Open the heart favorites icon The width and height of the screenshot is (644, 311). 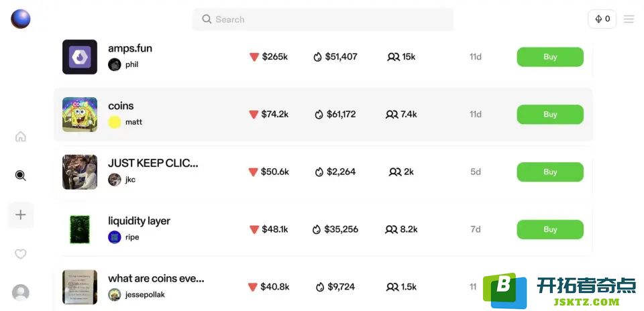[21, 254]
